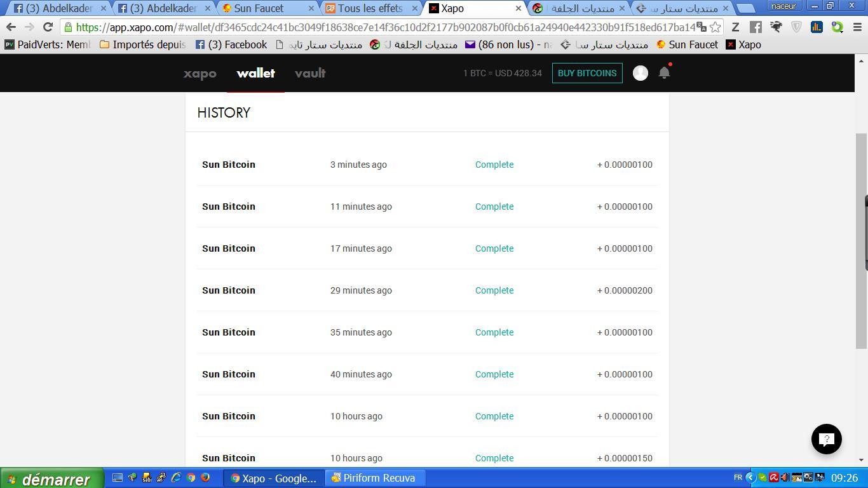Close the Xapo browser tab
Viewport: 868px width, 488px height.
tap(518, 8)
